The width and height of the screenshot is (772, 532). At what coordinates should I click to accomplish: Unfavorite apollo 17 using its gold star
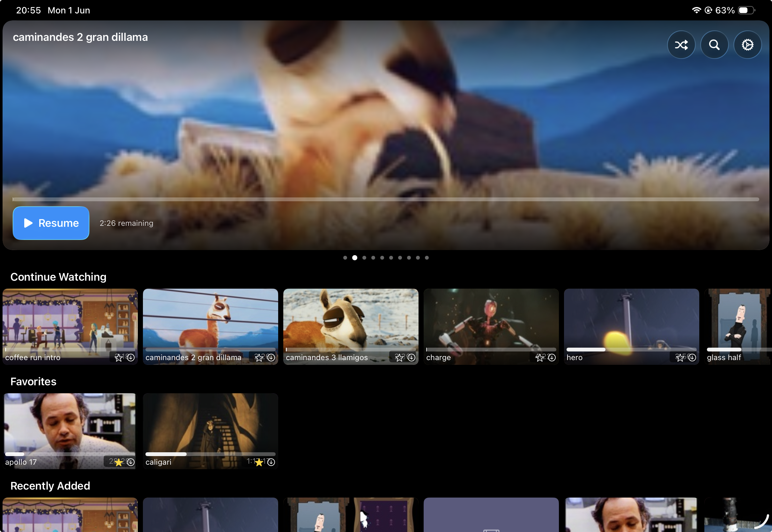coord(119,462)
